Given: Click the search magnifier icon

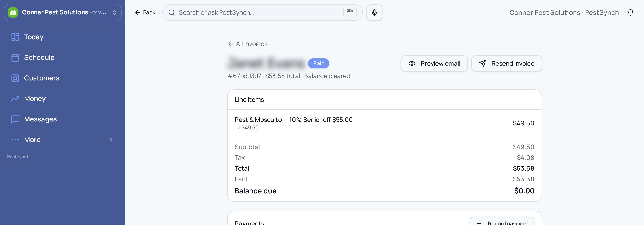Looking at the screenshot, I should click(x=172, y=12).
